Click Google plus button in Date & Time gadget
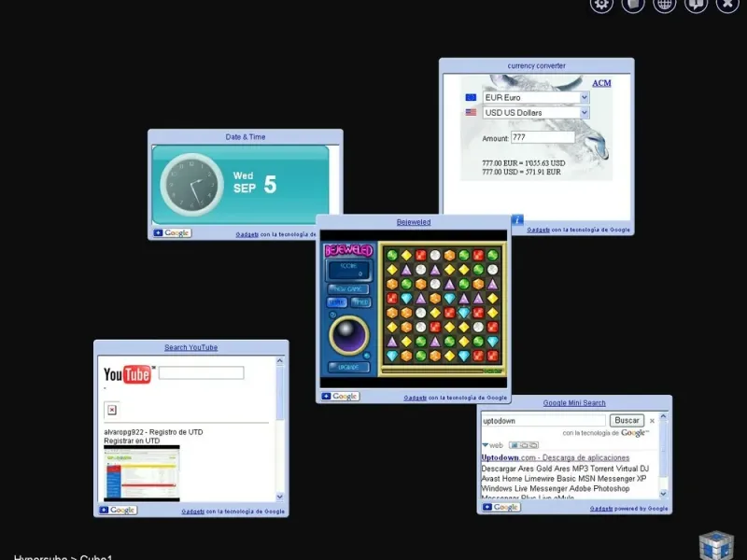Screen dimensions: 747x560 click(172, 232)
